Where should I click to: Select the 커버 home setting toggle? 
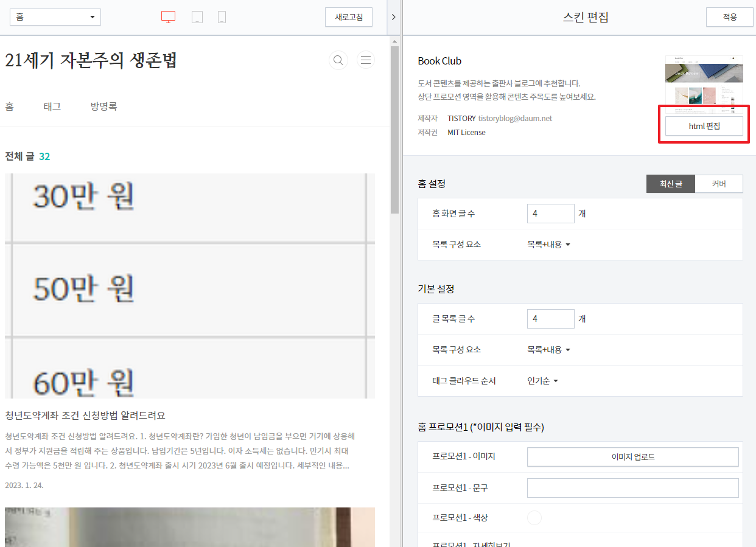719,184
